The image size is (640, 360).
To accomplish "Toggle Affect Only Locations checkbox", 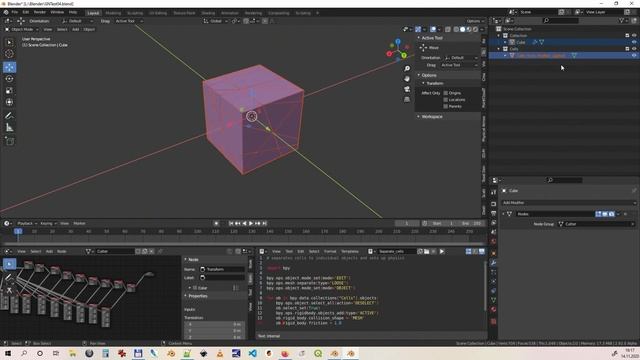I will tap(446, 100).
